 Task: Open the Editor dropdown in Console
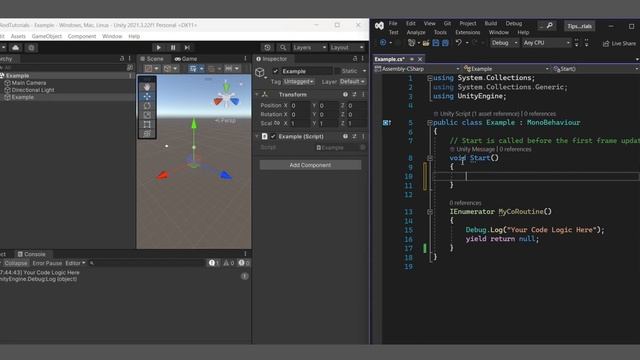point(76,263)
